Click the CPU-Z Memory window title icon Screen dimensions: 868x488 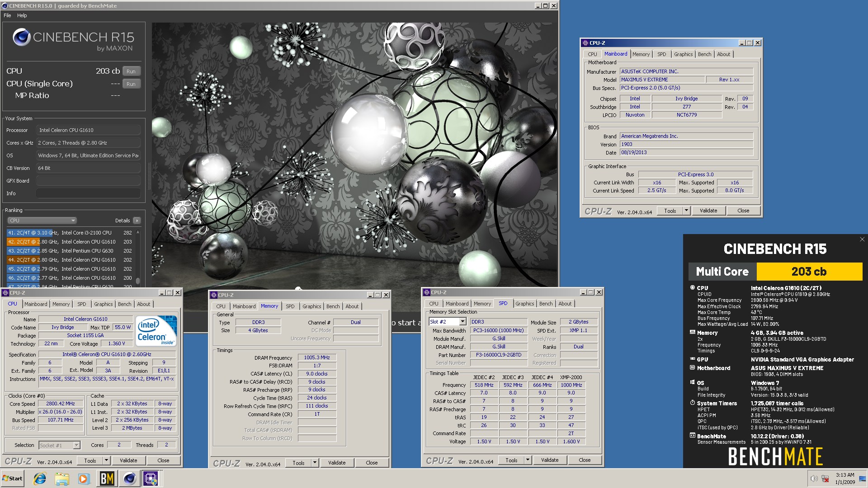214,295
